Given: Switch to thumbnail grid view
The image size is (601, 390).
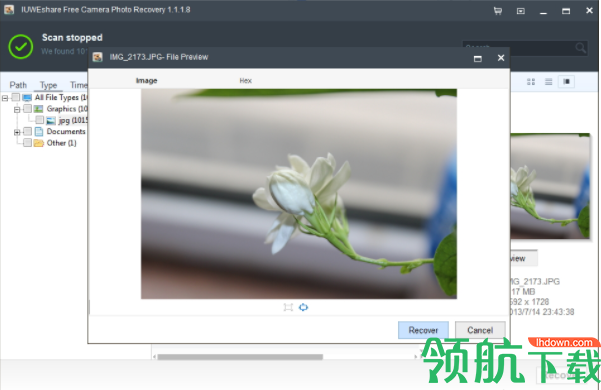Looking at the screenshot, I should tap(531, 82).
